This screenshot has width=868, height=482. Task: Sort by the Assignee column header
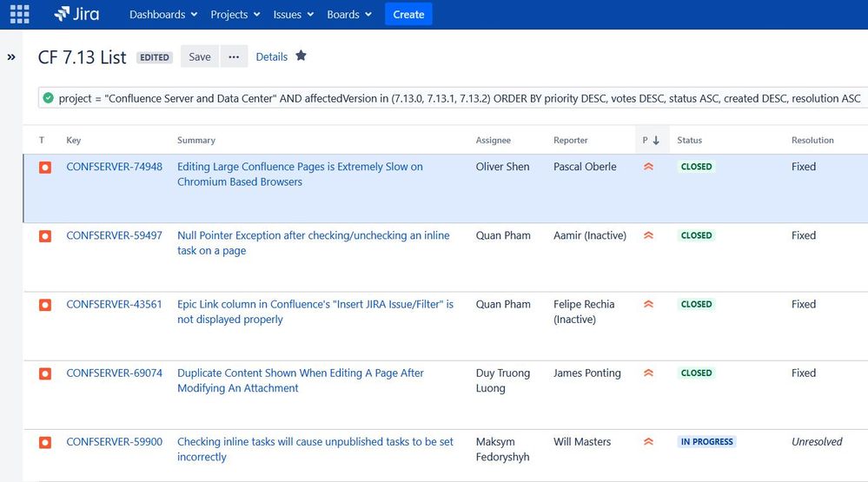point(494,140)
